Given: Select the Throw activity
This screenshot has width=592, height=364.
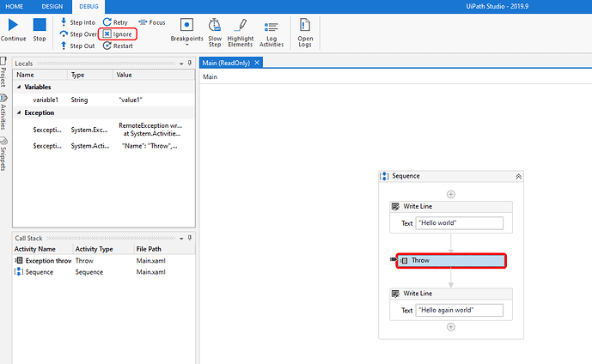Looking at the screenshot, I should pos(451,261).
